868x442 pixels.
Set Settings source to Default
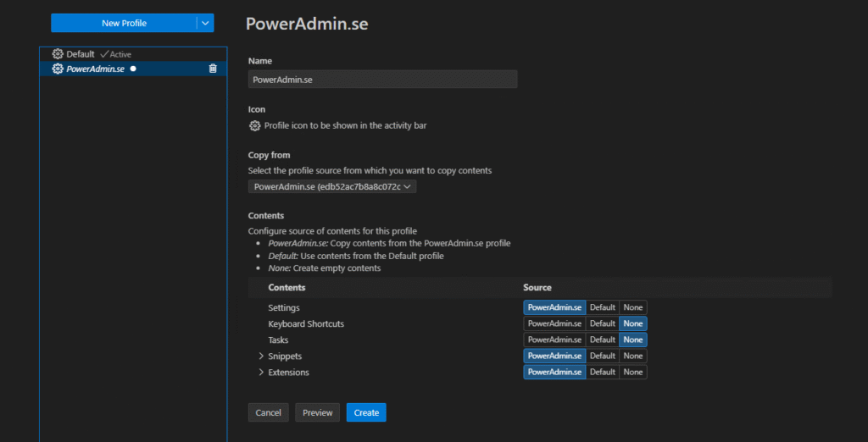[x=603, y=307]
